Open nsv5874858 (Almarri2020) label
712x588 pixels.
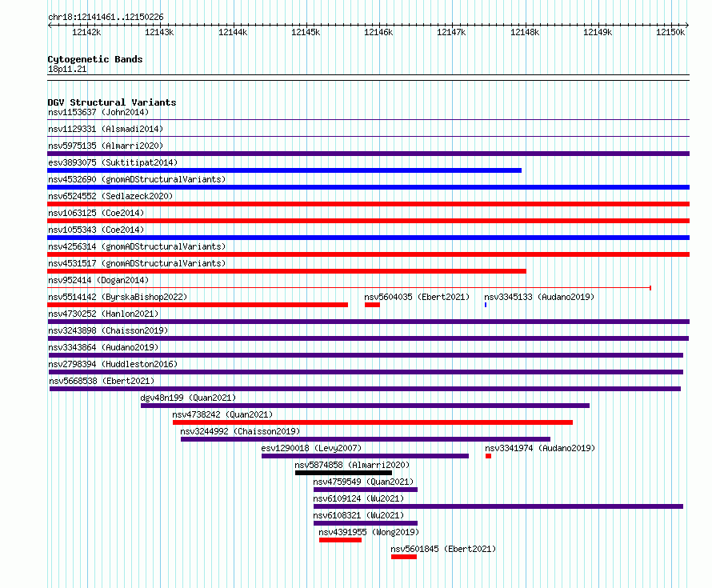click(x=352, y=465)
